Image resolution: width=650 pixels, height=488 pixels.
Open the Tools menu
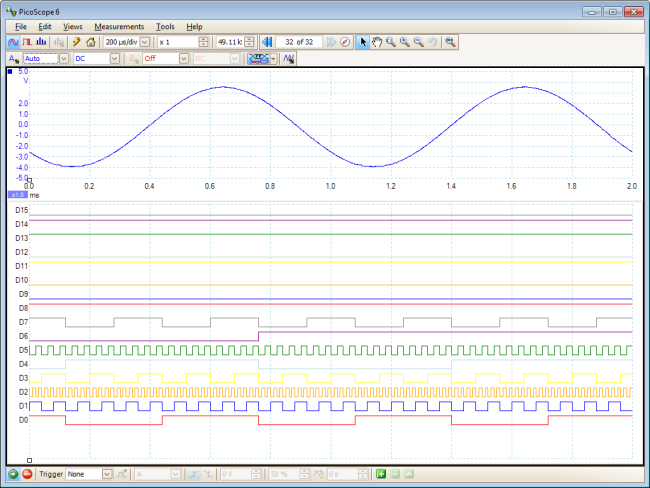click(165, 27)
